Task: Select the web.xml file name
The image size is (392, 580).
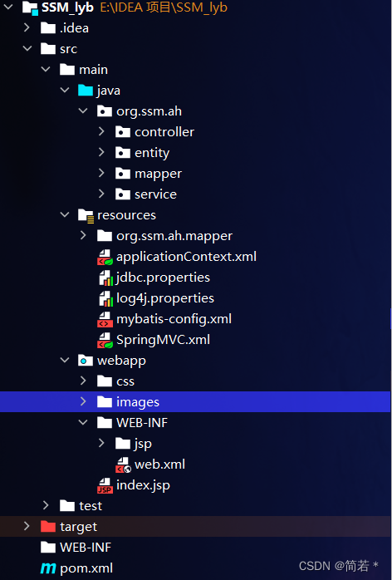Action: pyautogui.click(x=159, y=464)
